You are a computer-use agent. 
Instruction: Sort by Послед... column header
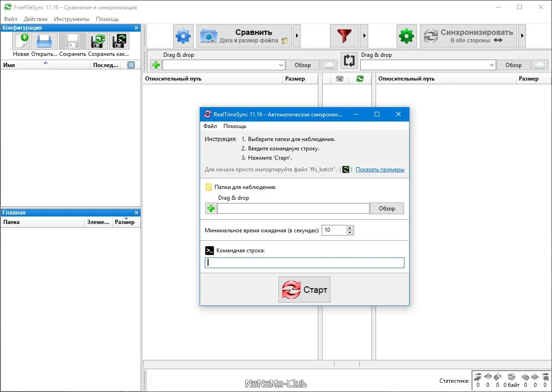tap(105, 65)
